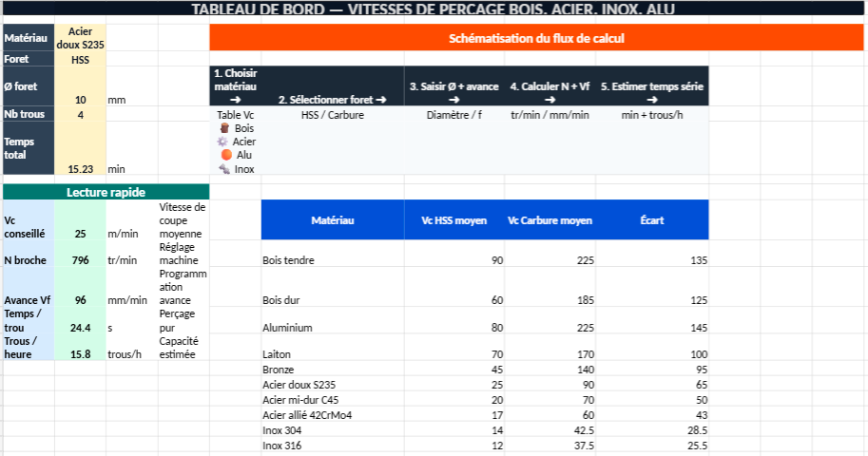
Task: Click the wood log icon beside Bois
Action: 224,128
